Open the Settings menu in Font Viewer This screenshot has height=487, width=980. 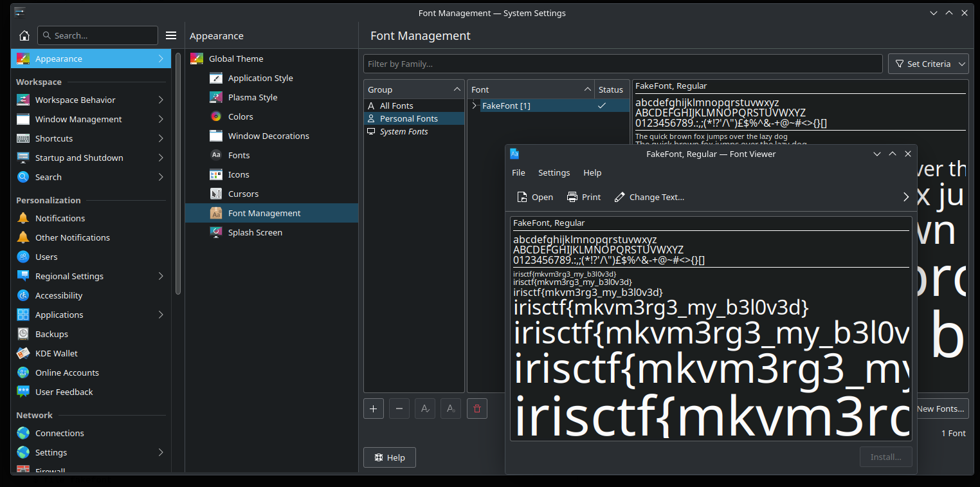(554, 172)
